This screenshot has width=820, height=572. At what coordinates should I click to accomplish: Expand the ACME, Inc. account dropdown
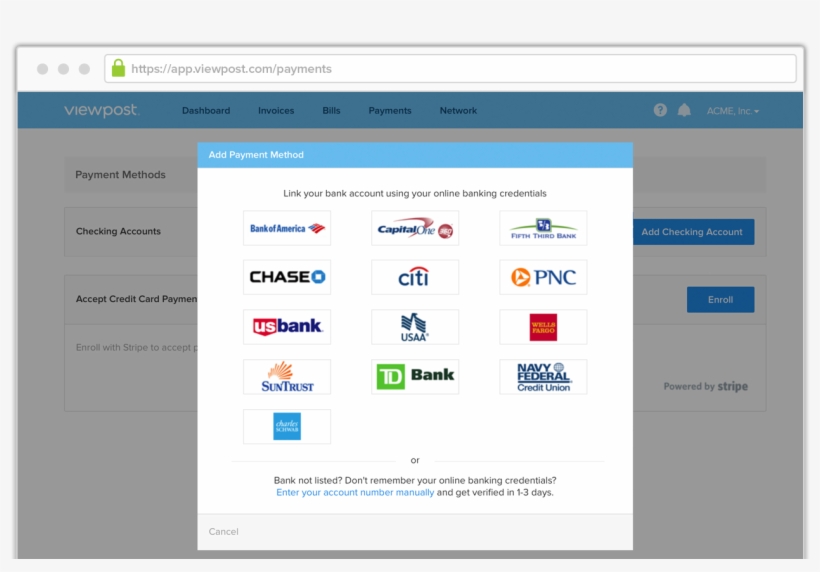coord(733,111)
